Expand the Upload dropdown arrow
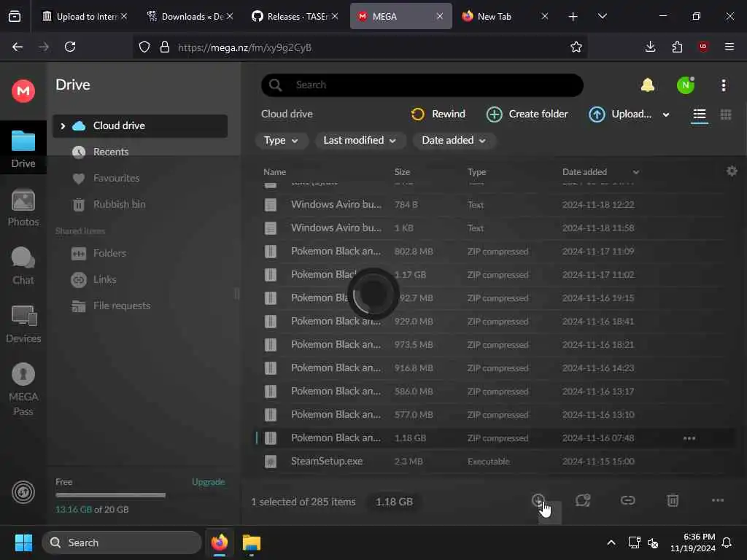 point(666,114)
